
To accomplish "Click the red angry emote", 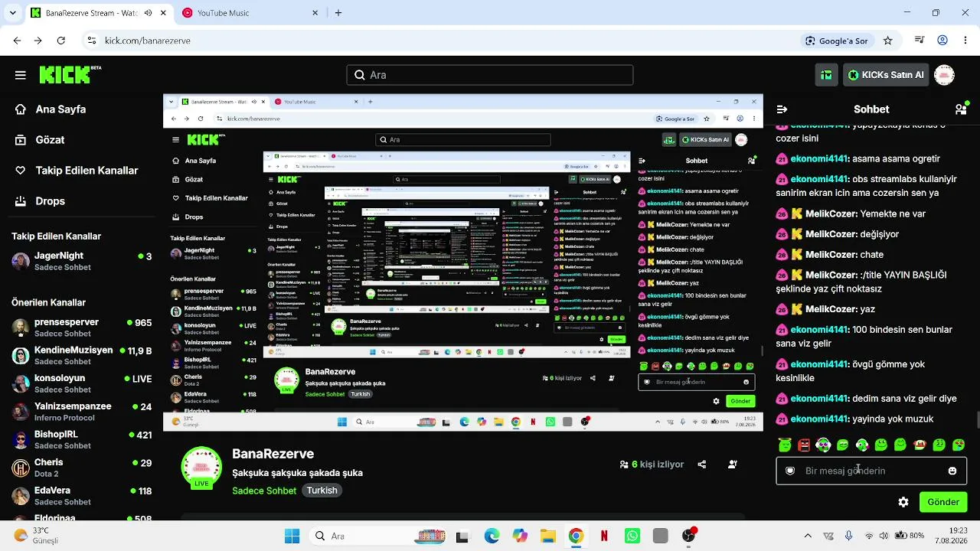I will 804,445.
